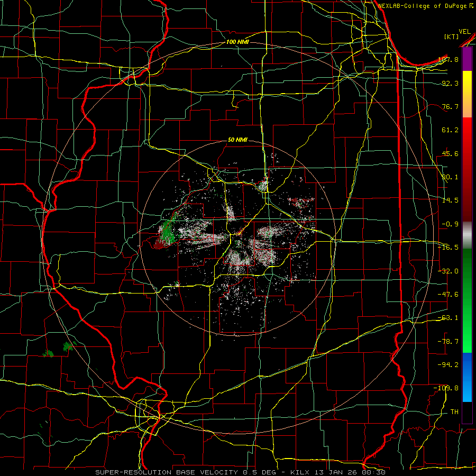Click the 14.5 value on the velocity scale
The width and height of the screenshot is (476, 476).
click(450, 200)
